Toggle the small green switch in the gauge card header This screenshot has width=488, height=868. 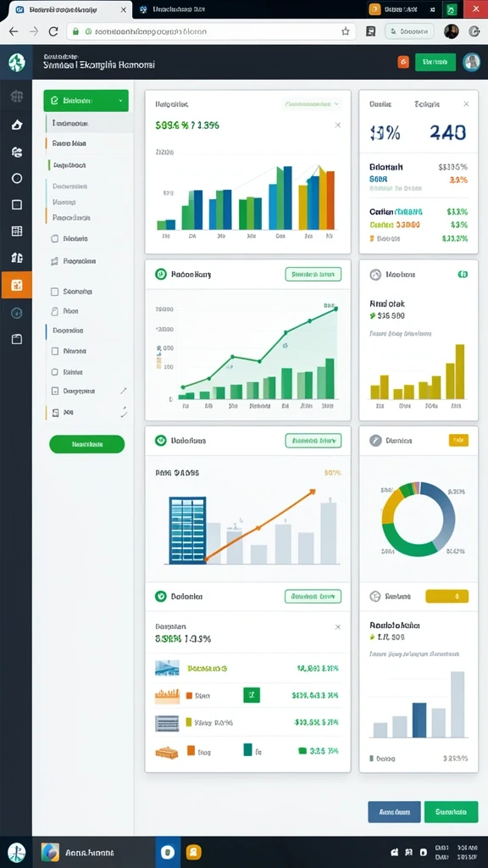pyautogui.click(x=463, y=274)
